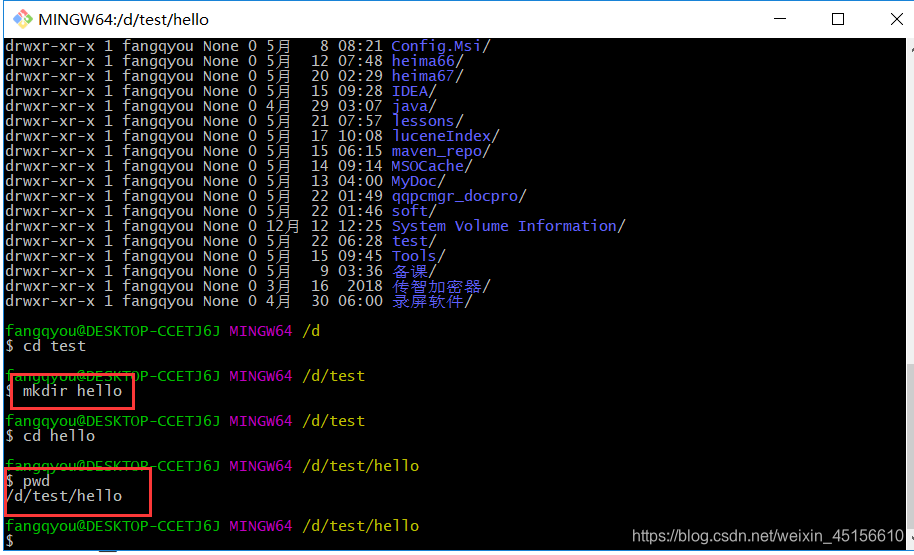
Task: Click the luceneIndex/ directory entry
Action: [x=445, y=136]
